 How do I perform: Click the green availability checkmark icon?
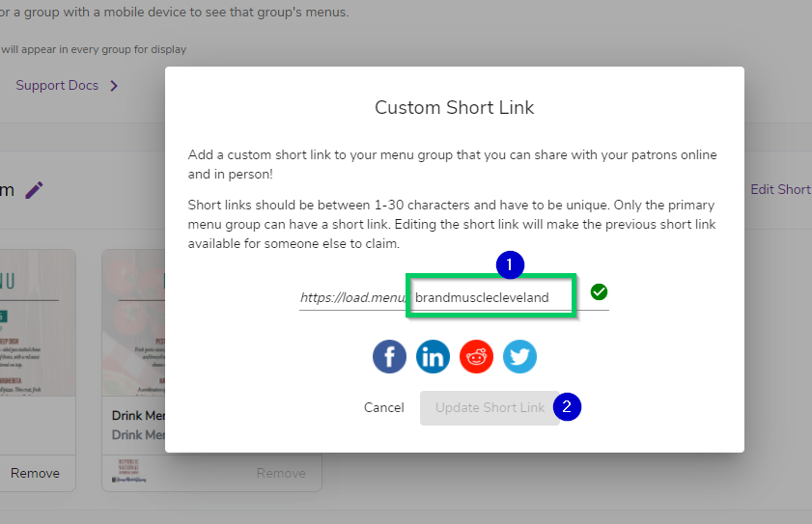(600, 292)
